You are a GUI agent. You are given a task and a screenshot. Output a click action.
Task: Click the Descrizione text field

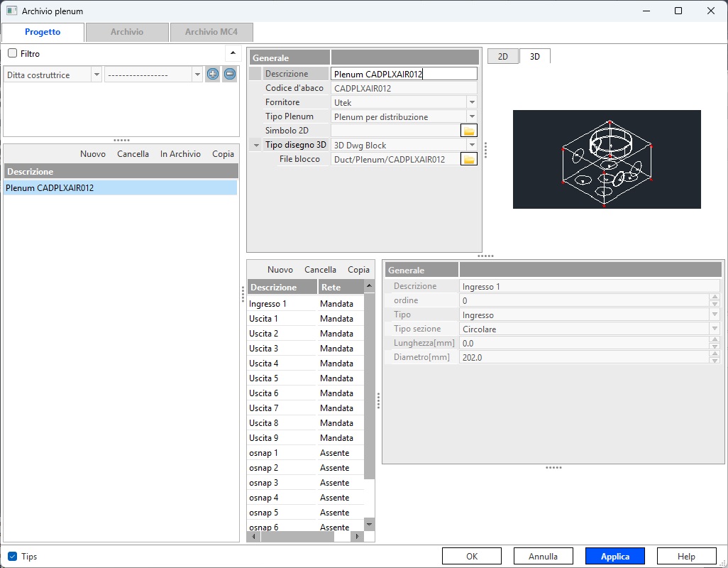coord(403,74)
